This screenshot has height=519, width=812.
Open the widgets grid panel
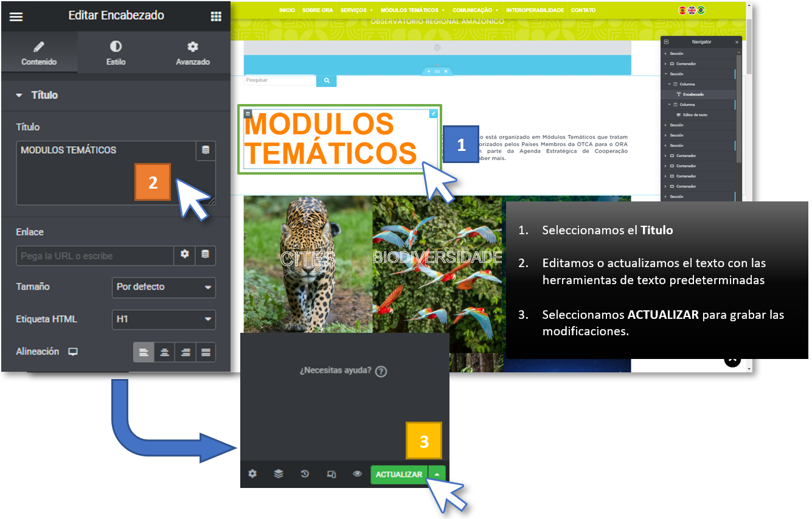pyautogui.click(x=216, y=16)
